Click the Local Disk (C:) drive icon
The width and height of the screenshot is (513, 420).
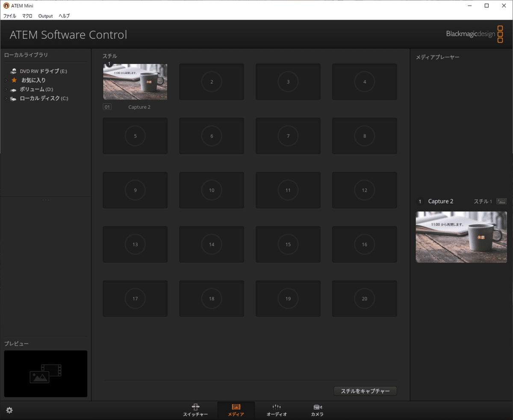point(14,99)
